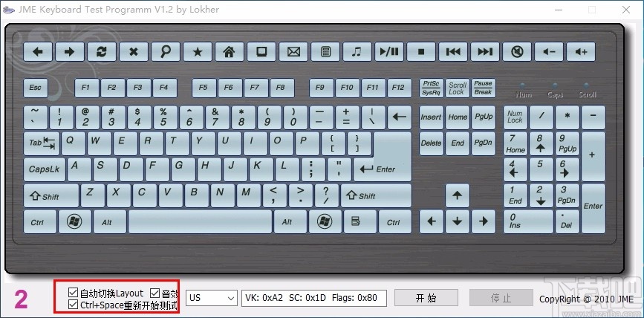Click the Favorites star media key
The image size is (644, 318).
point(198,52)
